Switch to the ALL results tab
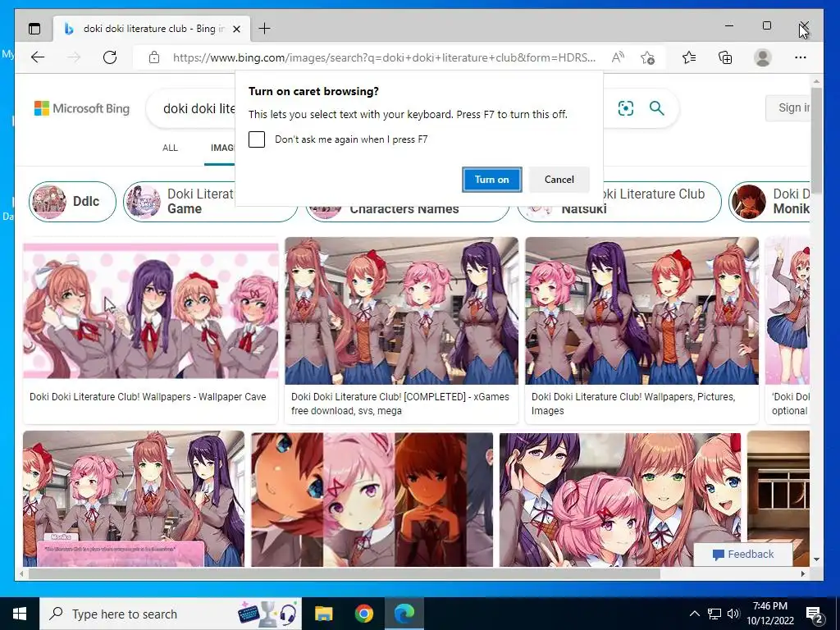This screenshot has width=840, height=630. tap(170, 148)
